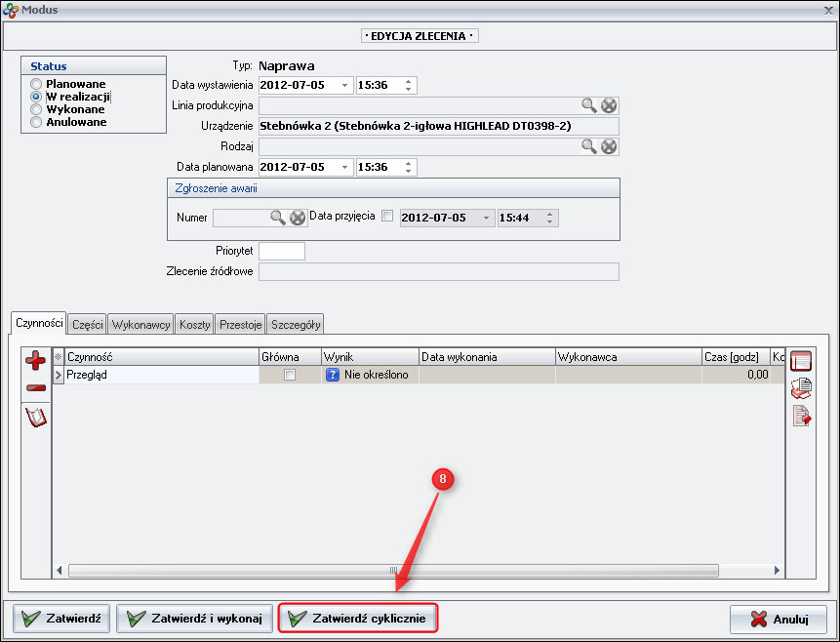The height and width of the screenshot is (642, 840).
Task: Click the Przegląd activity cell
Action: [162, 375]
